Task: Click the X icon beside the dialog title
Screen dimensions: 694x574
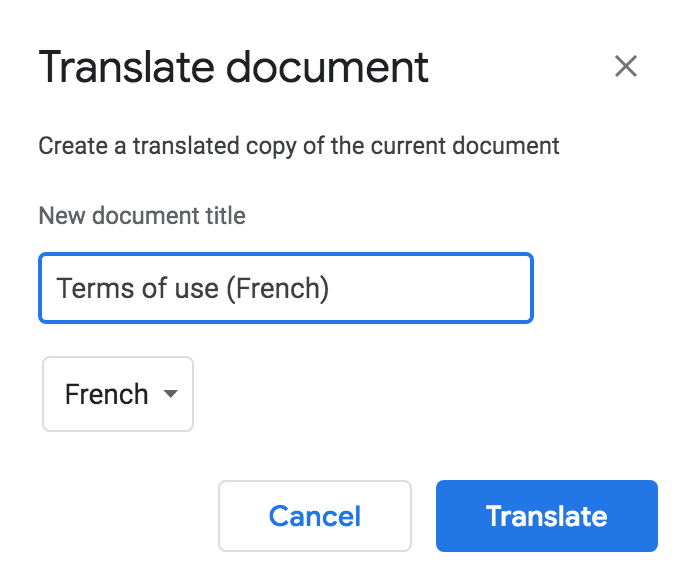Action: (x=626, y=67)
